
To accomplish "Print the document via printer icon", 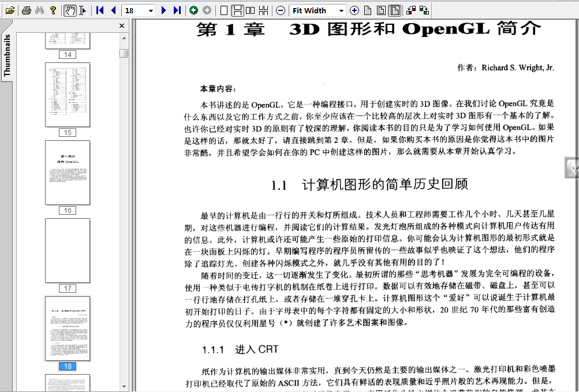I will (26, 10).
